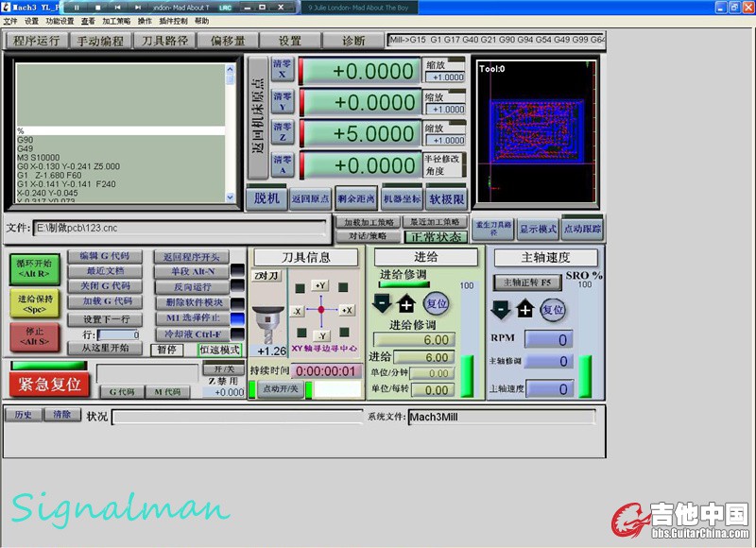Zero the Z axis with 清零 Z
The width and height of the screenshot is (756, 548).
[282, 131]
